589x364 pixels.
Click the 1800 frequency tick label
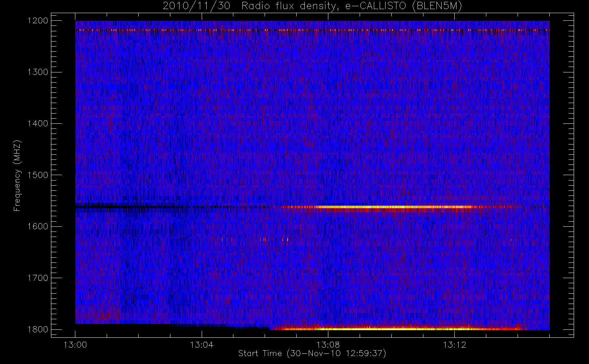coord(38,329)
